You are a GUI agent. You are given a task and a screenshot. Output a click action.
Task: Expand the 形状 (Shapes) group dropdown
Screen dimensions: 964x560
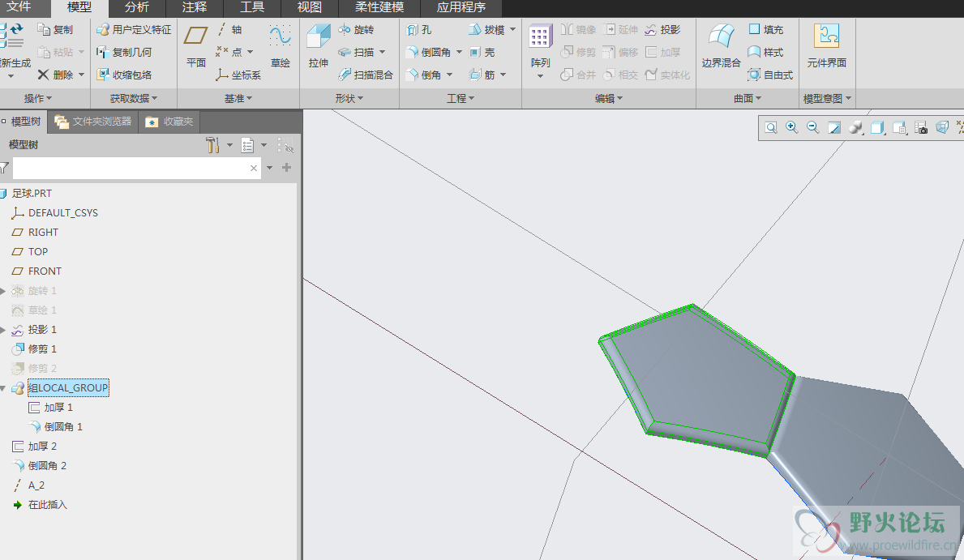click(349, 98)
